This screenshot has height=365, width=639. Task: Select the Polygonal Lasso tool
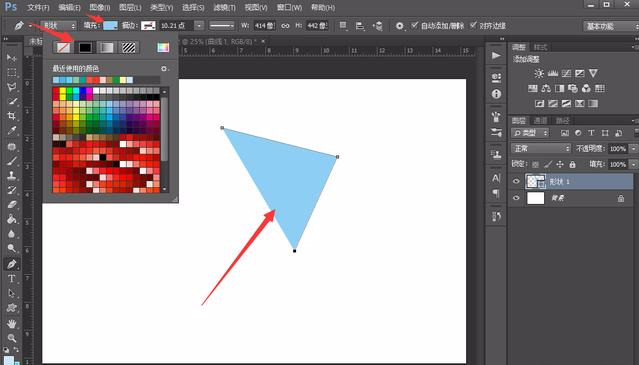11,87
